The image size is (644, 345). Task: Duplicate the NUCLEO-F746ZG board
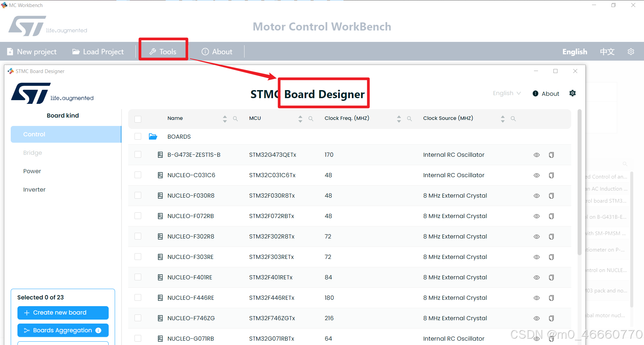tap(551, 318)
